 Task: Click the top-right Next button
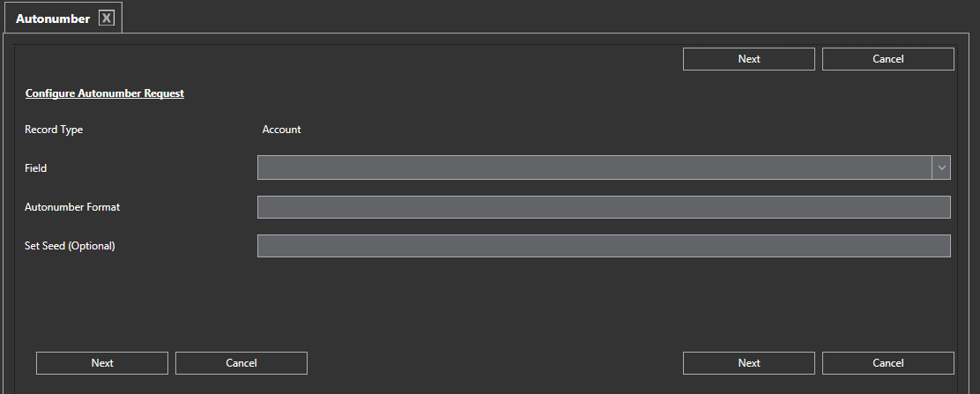pyautogui.click(x=748, y=59)
